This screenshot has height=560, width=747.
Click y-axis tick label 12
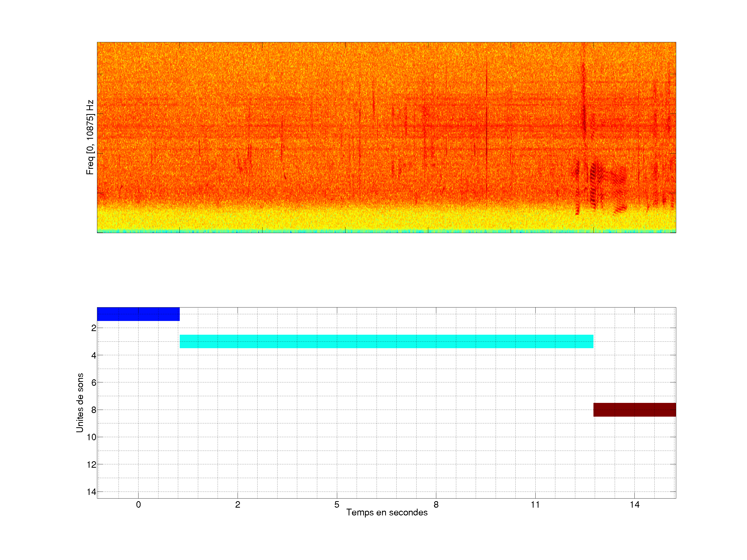92,465
